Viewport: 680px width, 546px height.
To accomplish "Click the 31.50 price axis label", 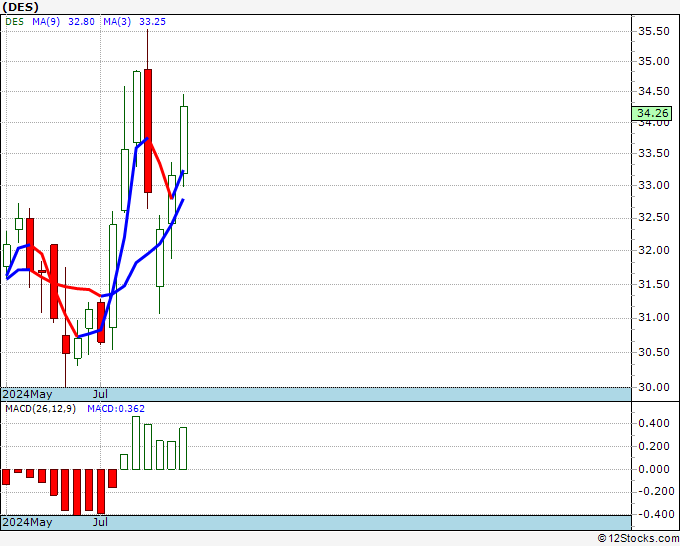I will pos(654,284).
